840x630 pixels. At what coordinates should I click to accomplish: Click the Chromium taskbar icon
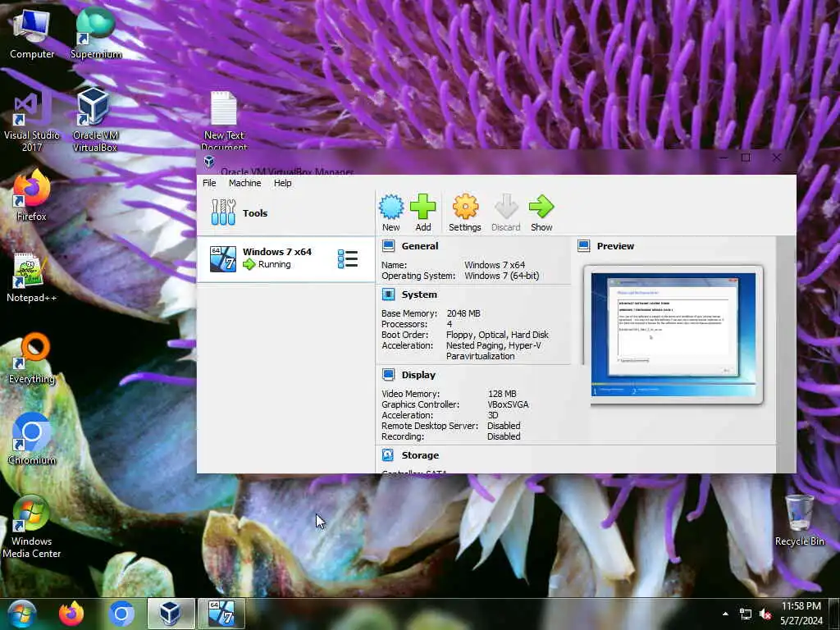pos(121,614)
